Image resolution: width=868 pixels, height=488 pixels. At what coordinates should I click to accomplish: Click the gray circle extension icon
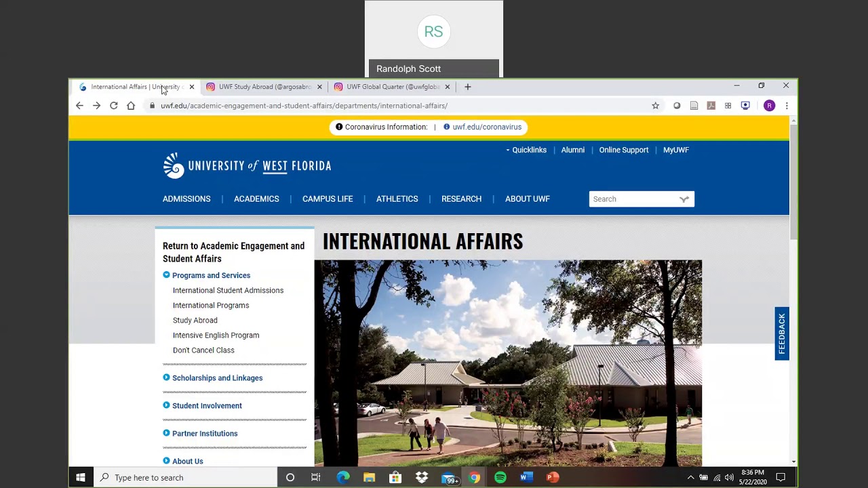[677, 106]
